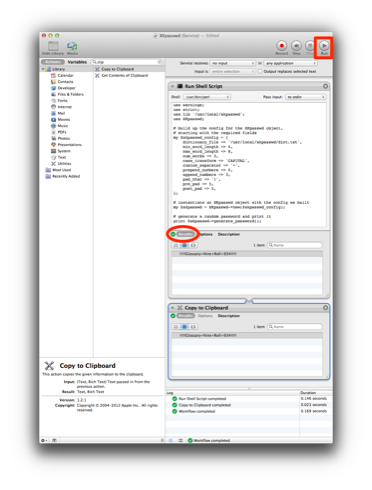Open the Service receives dropdown
The width and height of the screenshot is (372, 490).
[x=233, y=63]
